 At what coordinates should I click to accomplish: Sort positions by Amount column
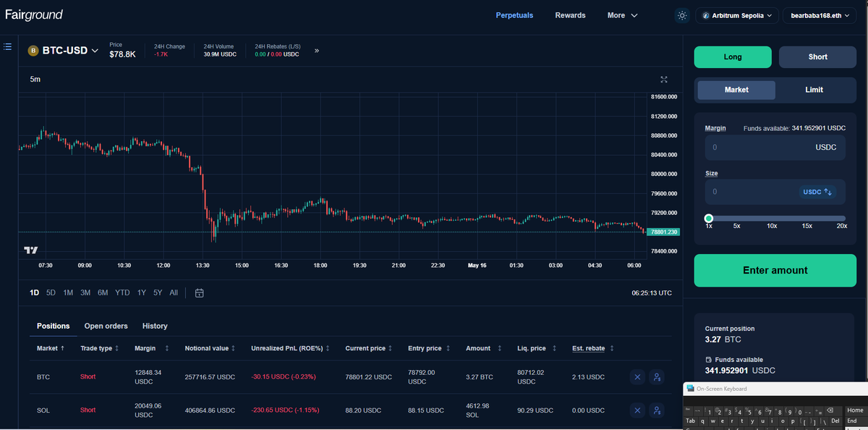coord(483,348)
